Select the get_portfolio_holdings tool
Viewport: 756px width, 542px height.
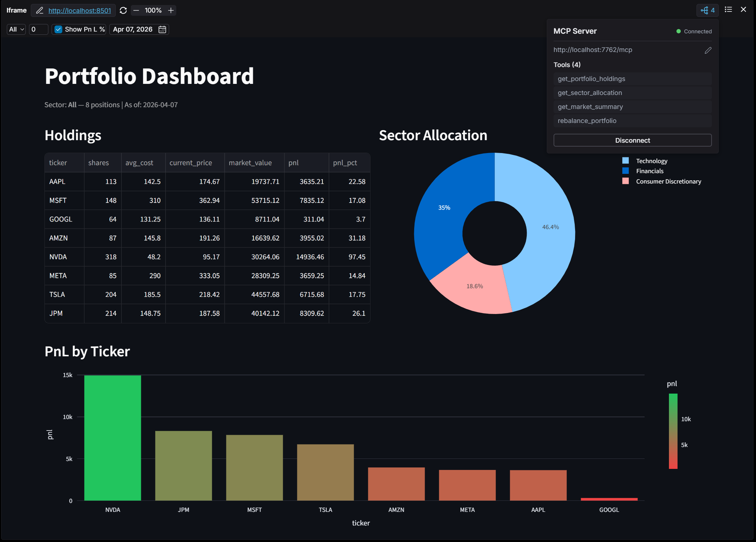[x=632, y=79]
